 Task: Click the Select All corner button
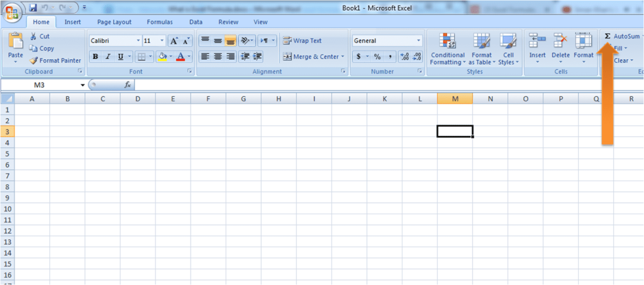[x=8, y=99]
